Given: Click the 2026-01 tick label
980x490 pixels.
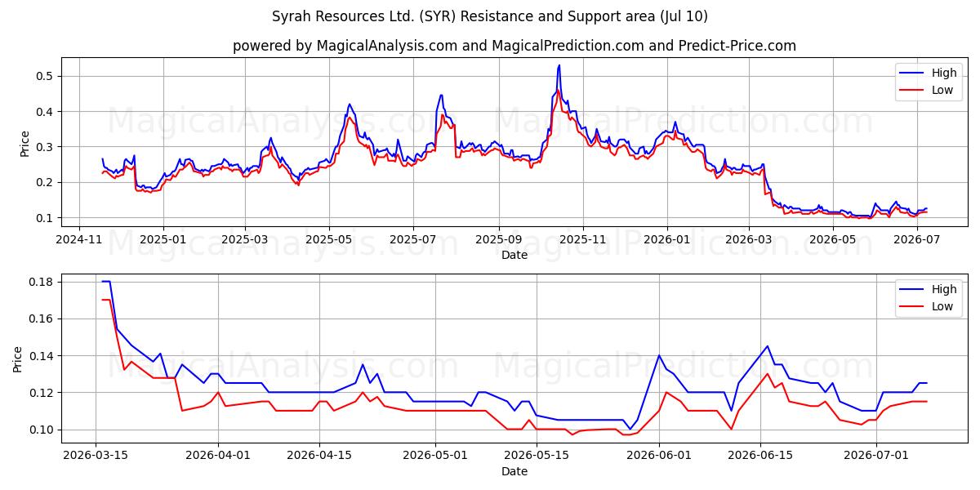Looking at the screenshot, I should point(666,240).
